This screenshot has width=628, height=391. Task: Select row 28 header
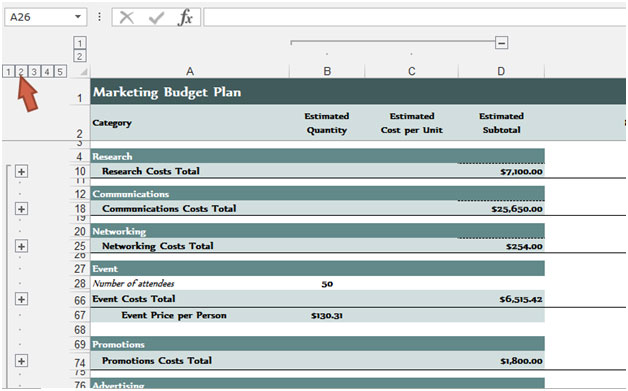tap(80, 284)
